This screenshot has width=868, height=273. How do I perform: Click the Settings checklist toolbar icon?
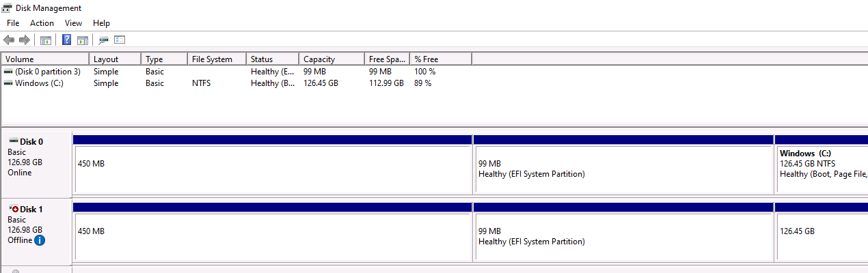pos(120,40)
